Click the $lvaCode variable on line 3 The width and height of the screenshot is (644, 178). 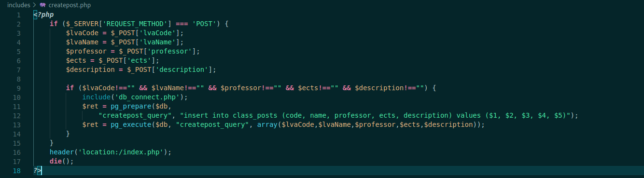point(82,33)
